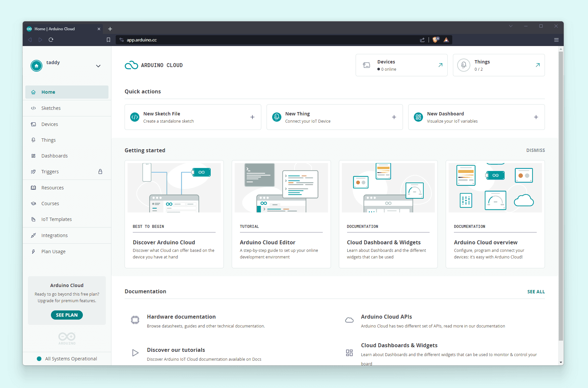The image size is (588, 388).
Task: View Plan Usage in the sidebar
Action: 53,251
